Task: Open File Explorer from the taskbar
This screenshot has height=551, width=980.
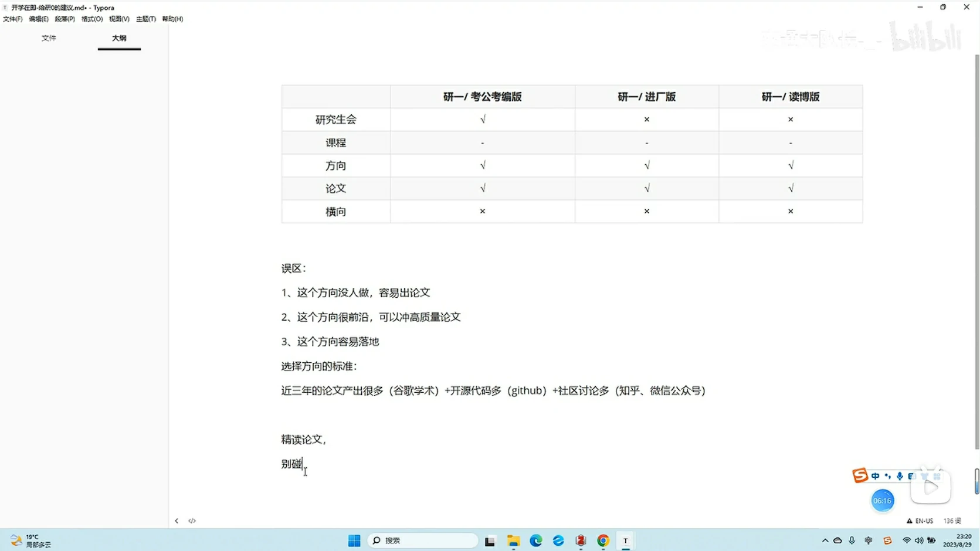Action: click(x=514, y=540)
